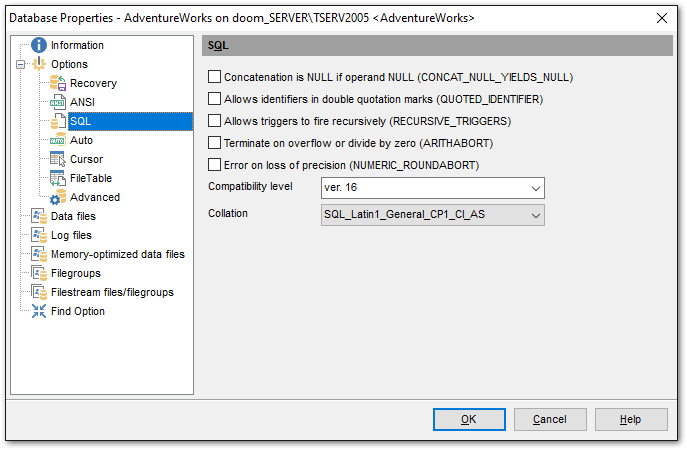Viewport: 687px width, 450px height.
Task: Open Filestream files/filegroups page
Action: (112, 292)
